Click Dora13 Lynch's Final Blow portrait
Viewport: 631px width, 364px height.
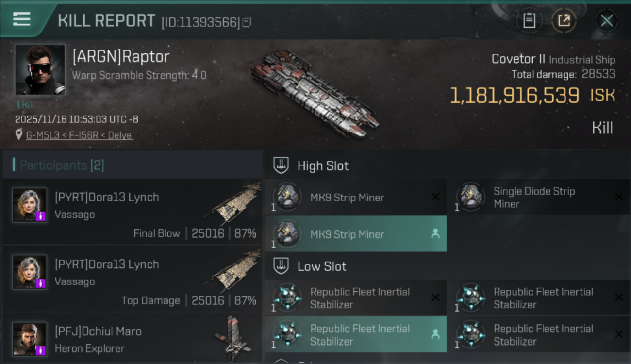tap(30, 205)
